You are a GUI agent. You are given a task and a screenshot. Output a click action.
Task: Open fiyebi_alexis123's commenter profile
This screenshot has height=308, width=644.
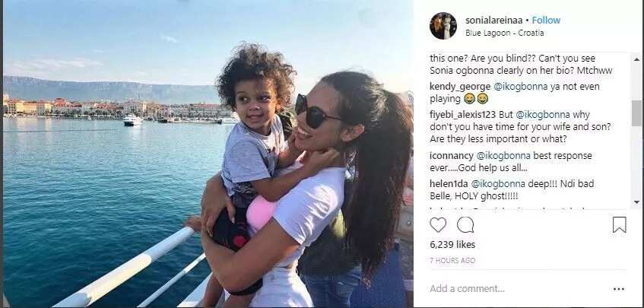(x=463, y=115)
